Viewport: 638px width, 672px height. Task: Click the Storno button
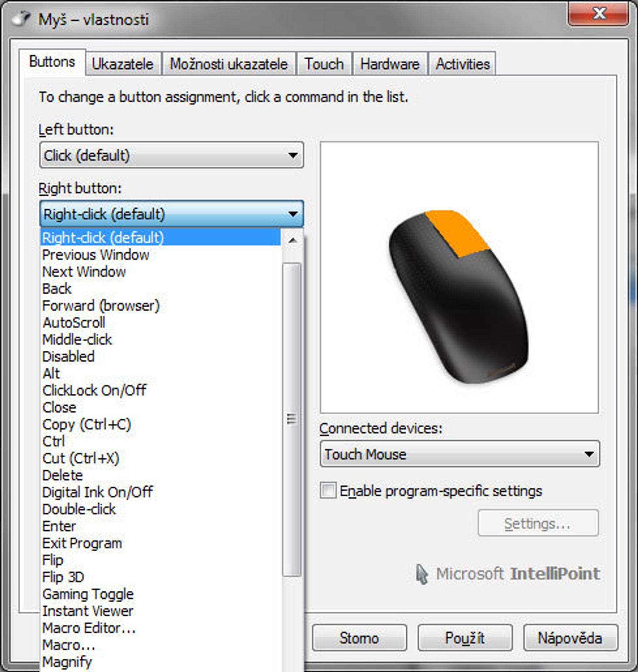pyautogui.click(x=359, y=638)
